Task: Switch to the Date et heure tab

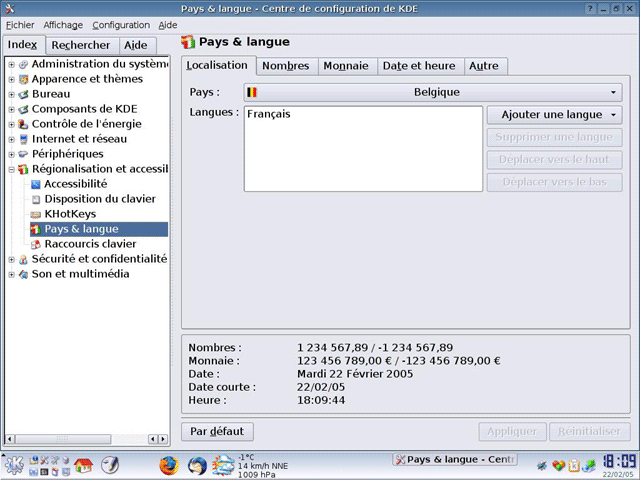Action: [419, 66]
